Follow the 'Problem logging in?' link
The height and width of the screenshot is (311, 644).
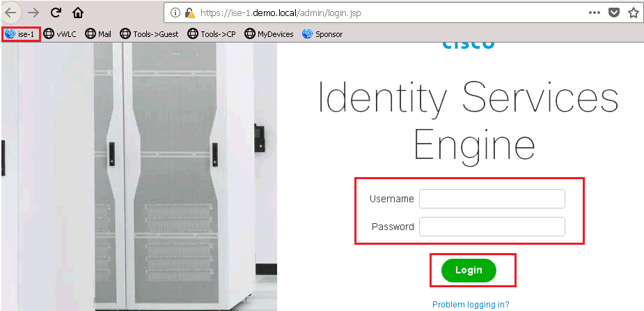click(471, 305)
